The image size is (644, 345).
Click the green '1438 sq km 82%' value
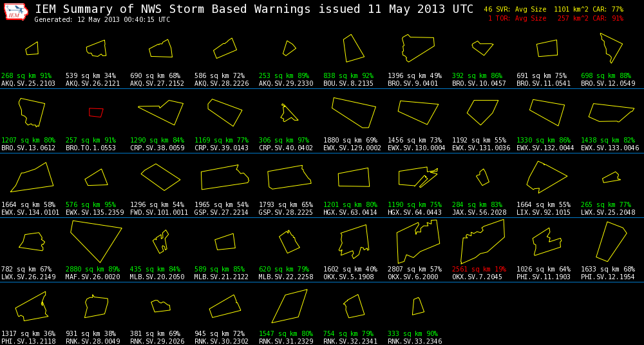tap(608, 140)
